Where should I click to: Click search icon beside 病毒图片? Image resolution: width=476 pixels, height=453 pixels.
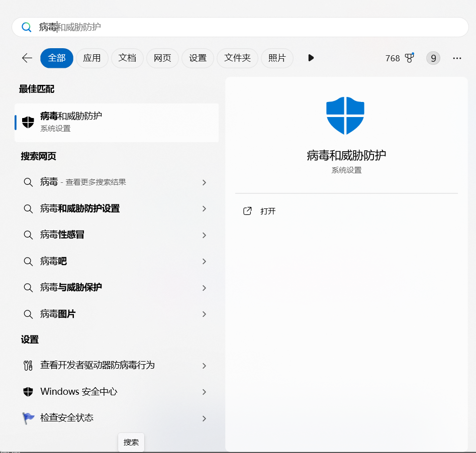[x=28, y=314]
